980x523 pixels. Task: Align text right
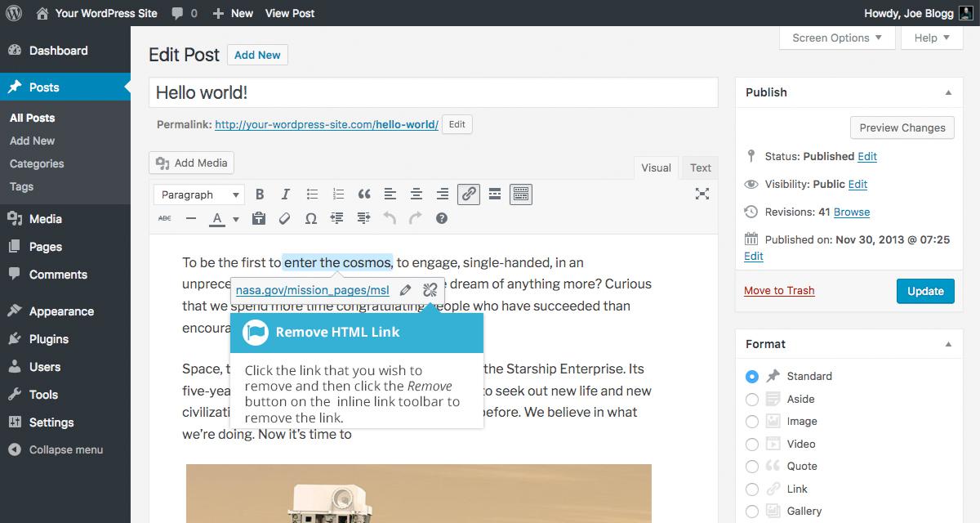click(443, 194)
